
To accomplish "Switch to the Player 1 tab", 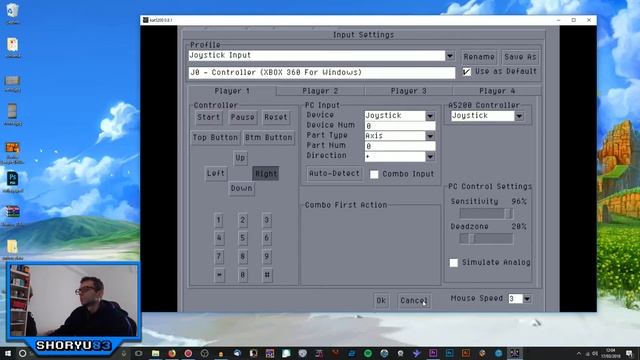I will pyautogui.click(x=232, y=91).
